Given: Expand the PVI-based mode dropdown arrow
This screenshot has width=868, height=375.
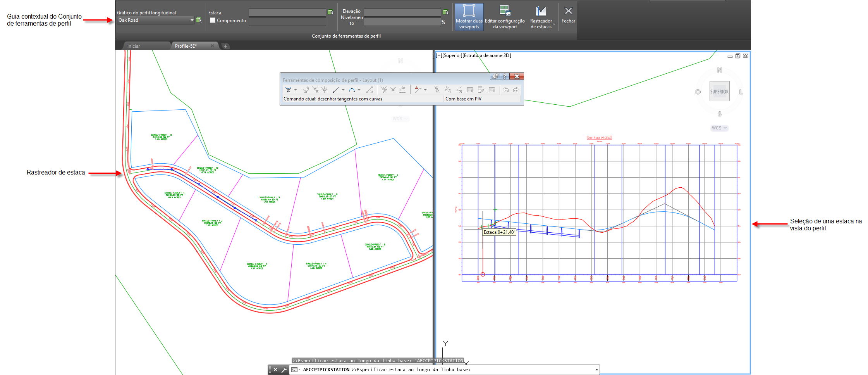Looking at the screenshot, I should 425,90.
